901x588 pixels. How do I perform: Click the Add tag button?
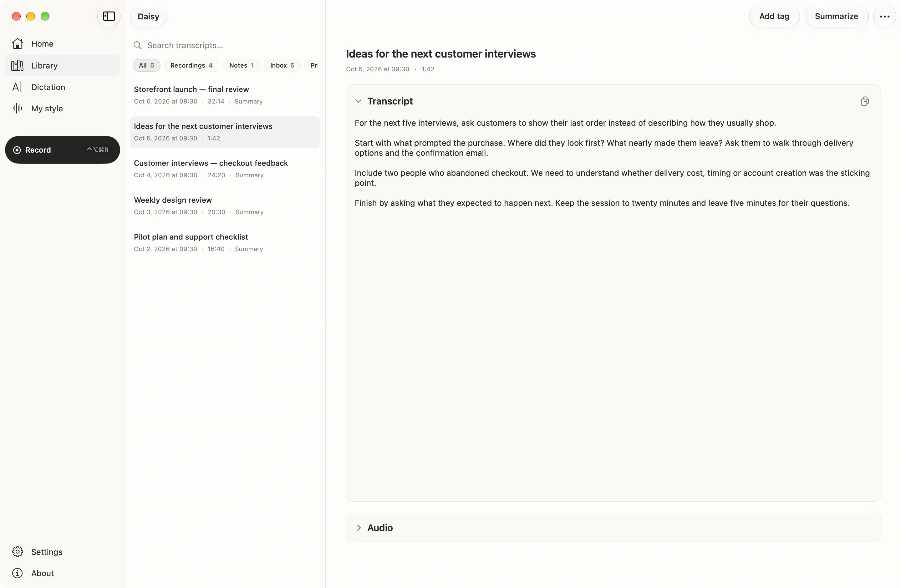click(x=774, y=16)
